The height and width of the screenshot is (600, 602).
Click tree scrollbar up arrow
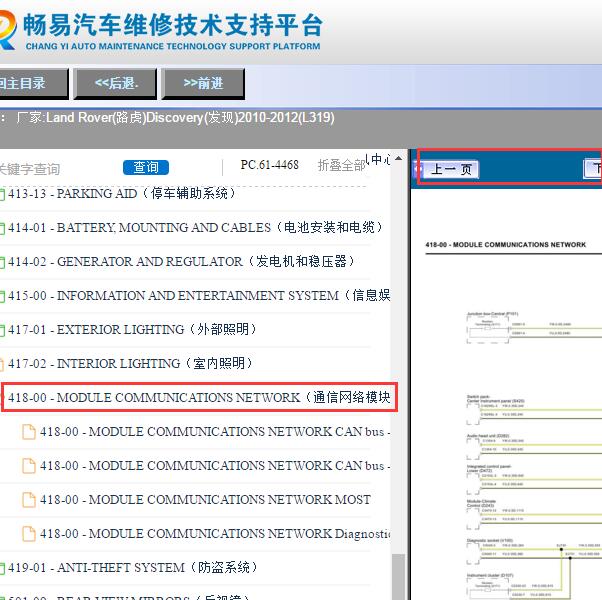(x=399, y=158)
